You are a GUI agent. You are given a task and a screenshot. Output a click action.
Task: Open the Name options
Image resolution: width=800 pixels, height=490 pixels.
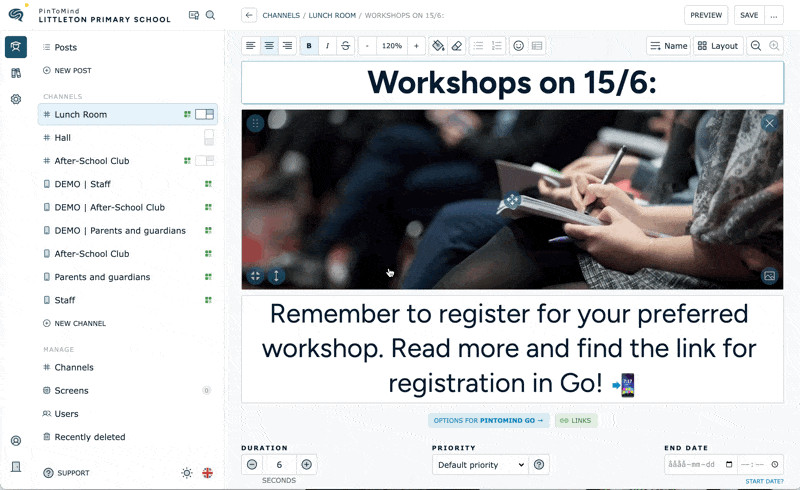pyautogui.click(x=668, y=46)
